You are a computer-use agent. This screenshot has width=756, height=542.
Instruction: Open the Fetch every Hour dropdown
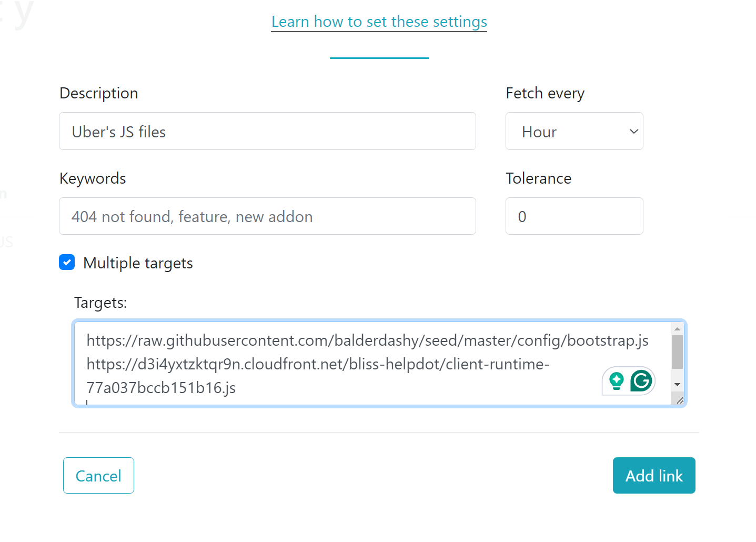574,131
